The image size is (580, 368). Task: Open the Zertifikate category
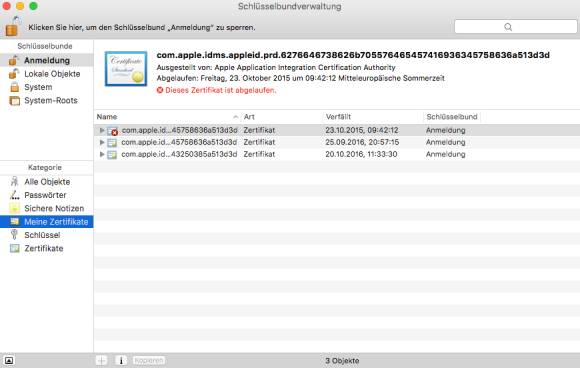point(47,248)
